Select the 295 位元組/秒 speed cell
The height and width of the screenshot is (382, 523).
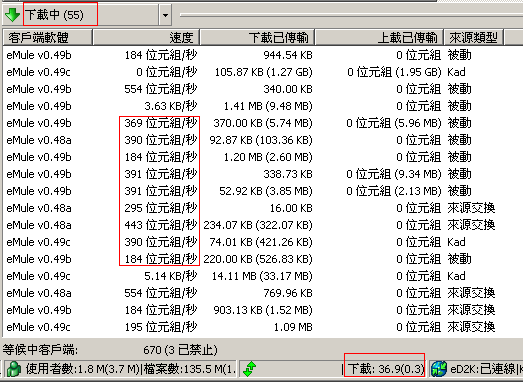(x=161, y=208)
